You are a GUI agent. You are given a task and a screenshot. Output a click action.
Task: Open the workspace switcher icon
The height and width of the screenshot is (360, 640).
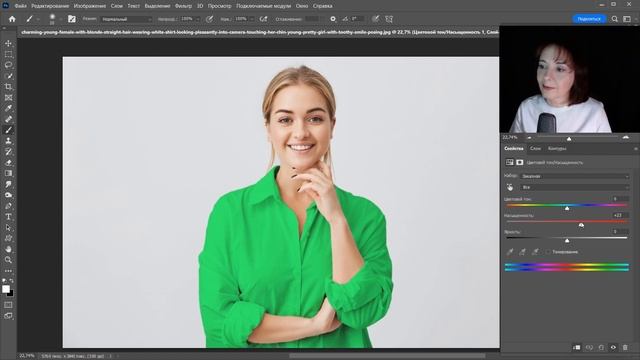point(627,19)
